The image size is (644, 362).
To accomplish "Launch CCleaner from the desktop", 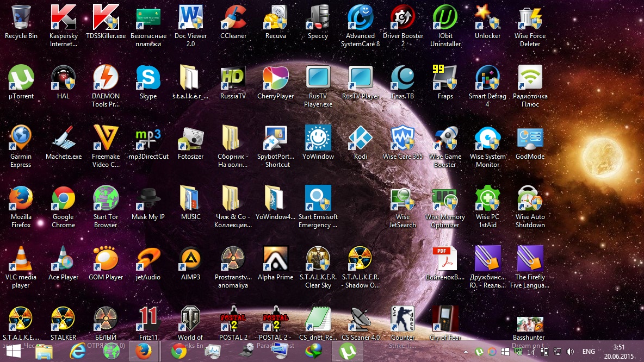I will tap(233, 17).
